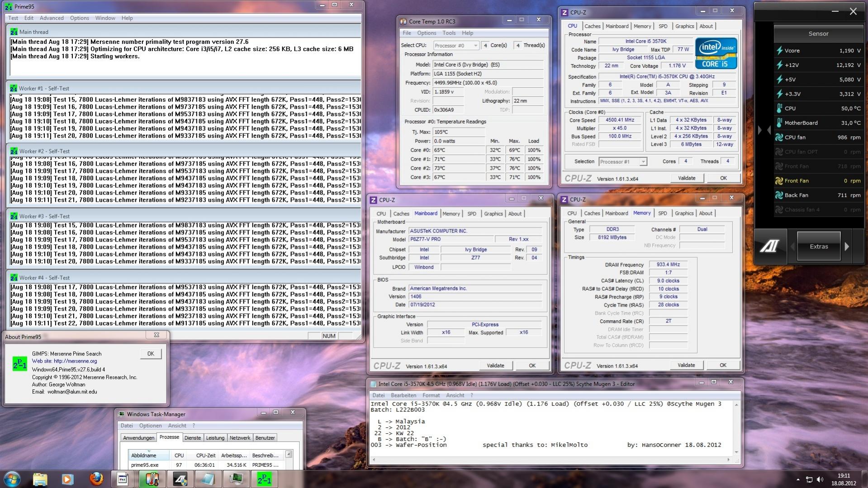Open Windows Explorer from the taskbar
Image resolution: width=868 pixels, height=488 pixels.
(40, 479)
